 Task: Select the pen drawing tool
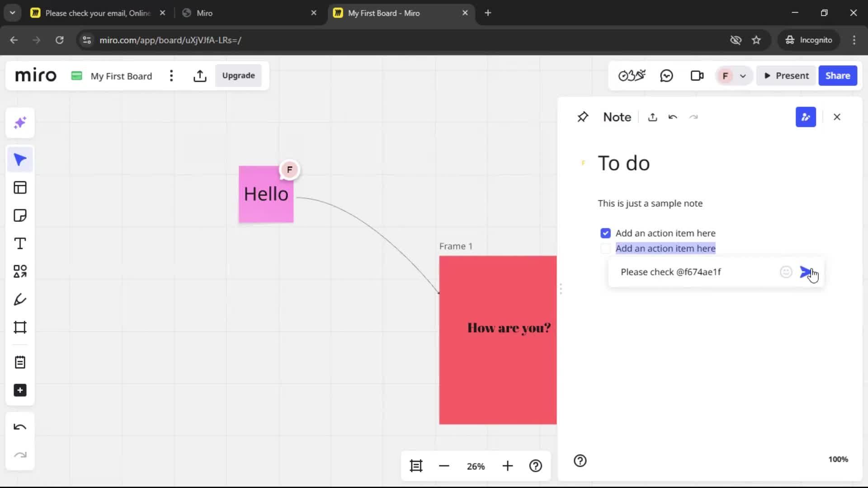20,300
